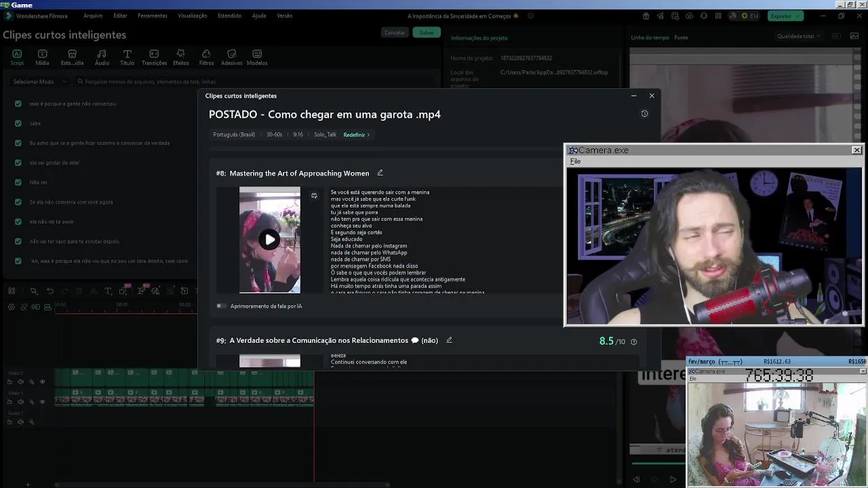Lock the Video 2 track
Viewport: 868px width, 488px height.
tap(9, 382)
